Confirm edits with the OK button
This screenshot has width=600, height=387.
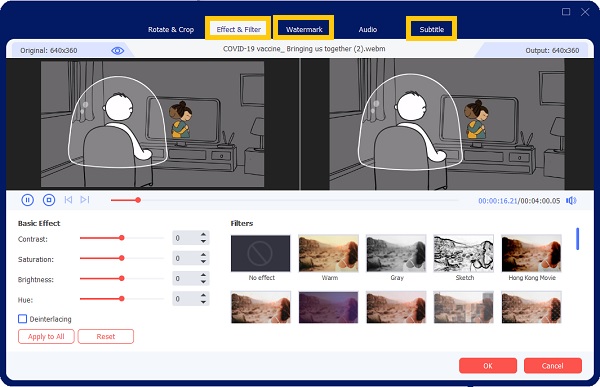pos(488,366)
